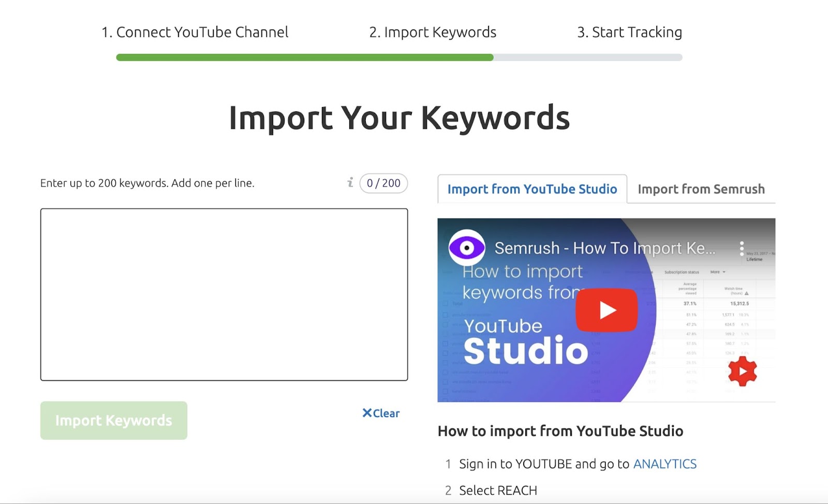Click the green progress bar
The width and height of the screenshot is (828, 504).
(x=305, y=58)
